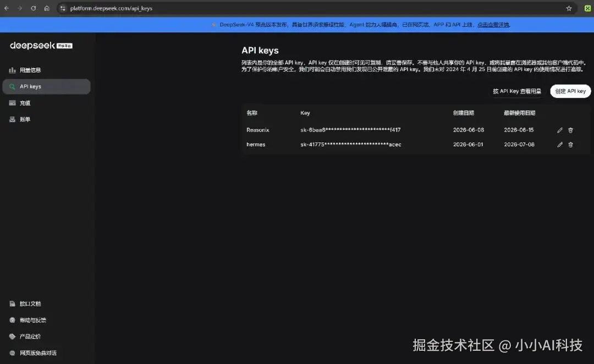Click the 产品定价 tag icon
The width and height of the screenshot is (594, 364).
coord(13,337)
